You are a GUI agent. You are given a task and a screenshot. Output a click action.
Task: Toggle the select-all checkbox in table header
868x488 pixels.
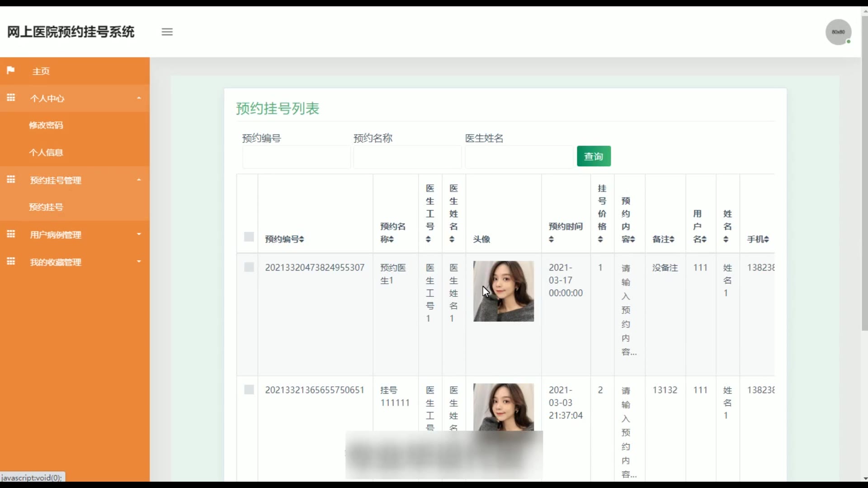249,237
